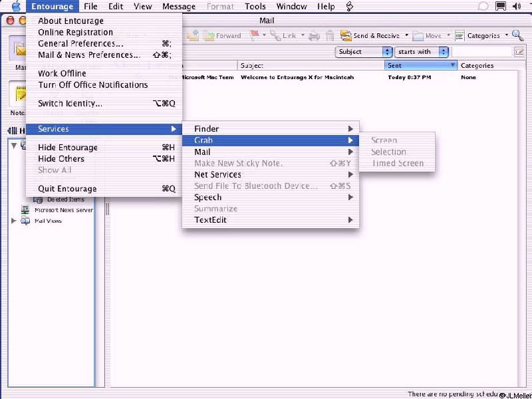Screen dimensions: 532x399
Task: Click the magnifying glass Find icon
Action: pyautogui.click(x=518, y=35)
